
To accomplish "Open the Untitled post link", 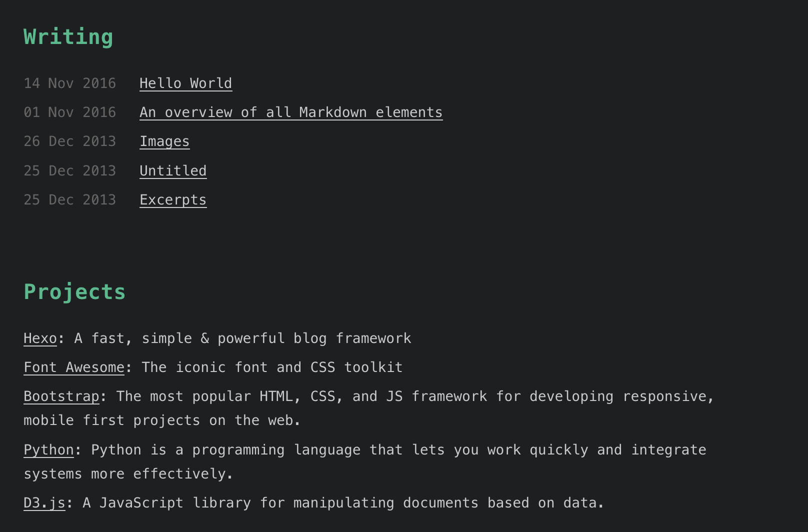I will click(x=172, y=171).
